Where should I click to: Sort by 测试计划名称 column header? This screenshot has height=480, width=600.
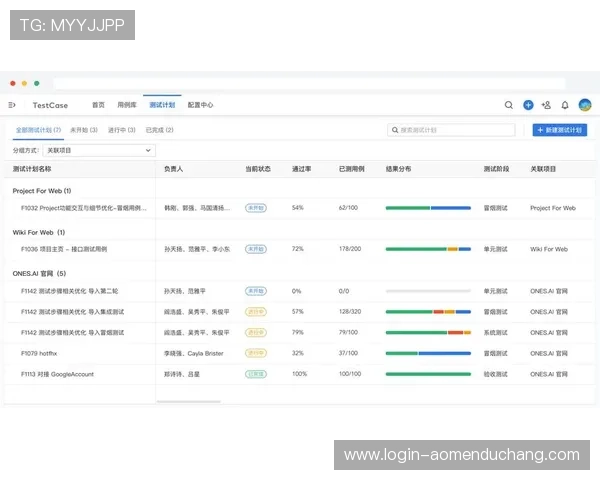tap(32, 169)
